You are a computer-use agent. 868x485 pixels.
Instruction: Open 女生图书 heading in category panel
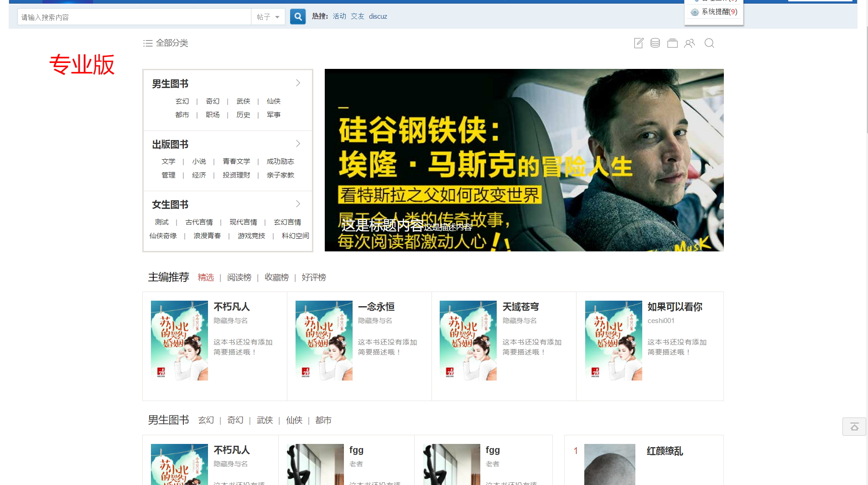pyautogui.click(x=170, y=205)
